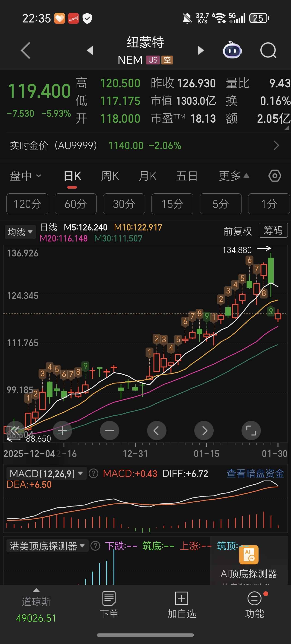Image resolution: width=291 pixels, height=644 pixels.
Task: Zoom out chart with minus button
Action: (109, 431)
